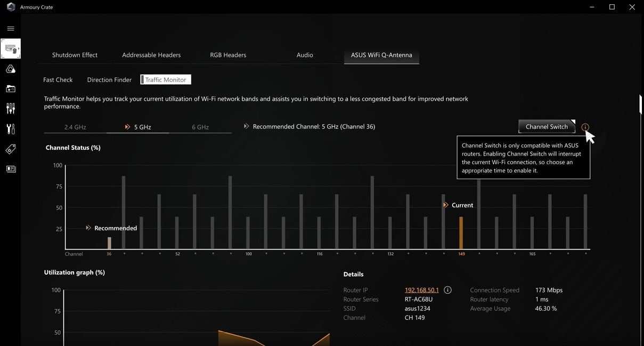Open the News card icon in sidebar
This screenshot has height=346, width=644.
click(x=11, y=169)
